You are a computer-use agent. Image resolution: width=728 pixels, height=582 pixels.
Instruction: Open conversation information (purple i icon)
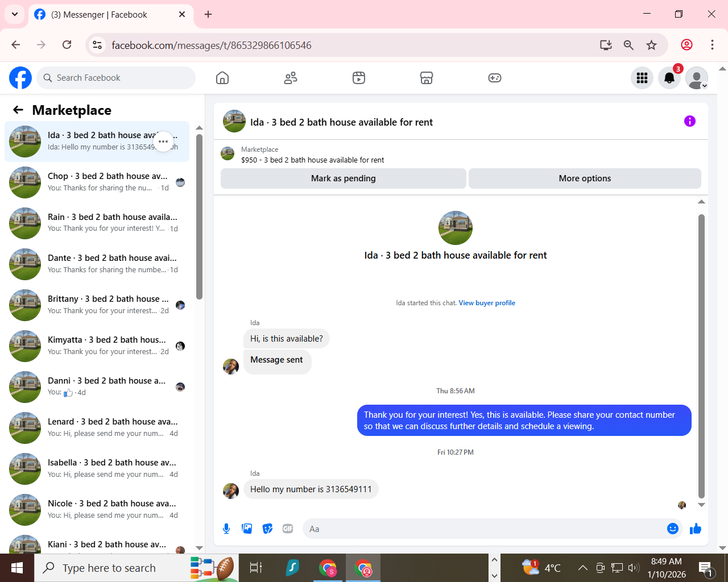(x=690, y=121)
